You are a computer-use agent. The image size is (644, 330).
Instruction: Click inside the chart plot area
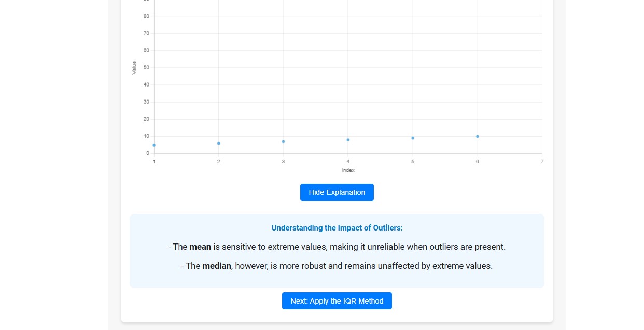(347, 78)
